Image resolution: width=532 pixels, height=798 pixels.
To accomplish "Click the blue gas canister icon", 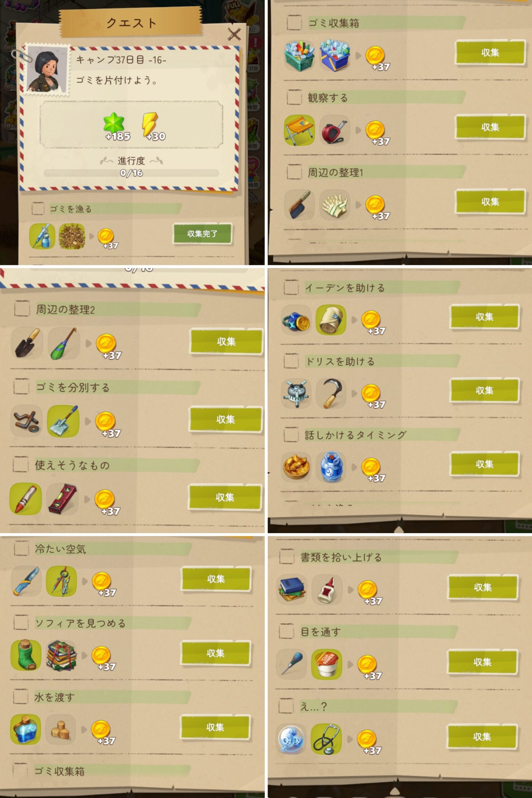I will (331, 467).
